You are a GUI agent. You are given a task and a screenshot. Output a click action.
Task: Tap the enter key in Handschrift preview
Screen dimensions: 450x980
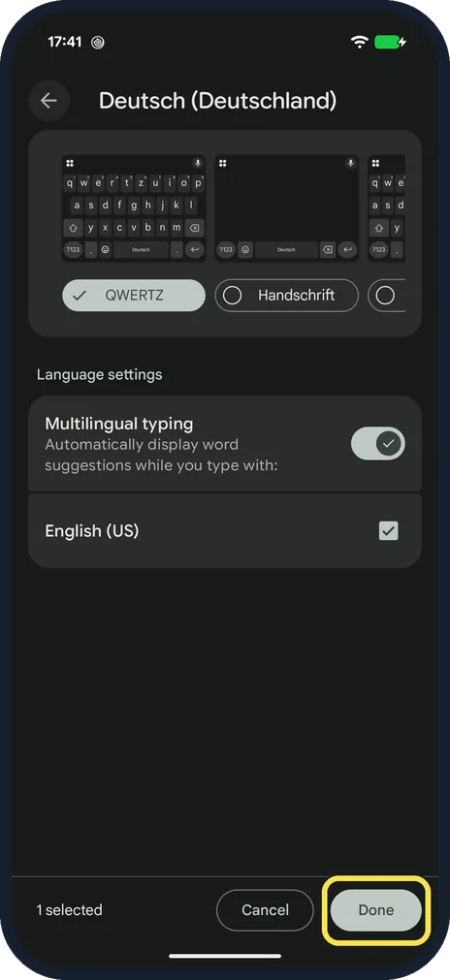347,249
